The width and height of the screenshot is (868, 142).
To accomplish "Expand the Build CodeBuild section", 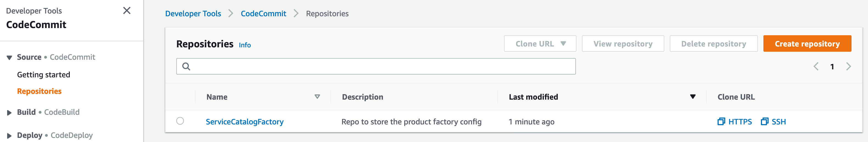I will 9,113.
